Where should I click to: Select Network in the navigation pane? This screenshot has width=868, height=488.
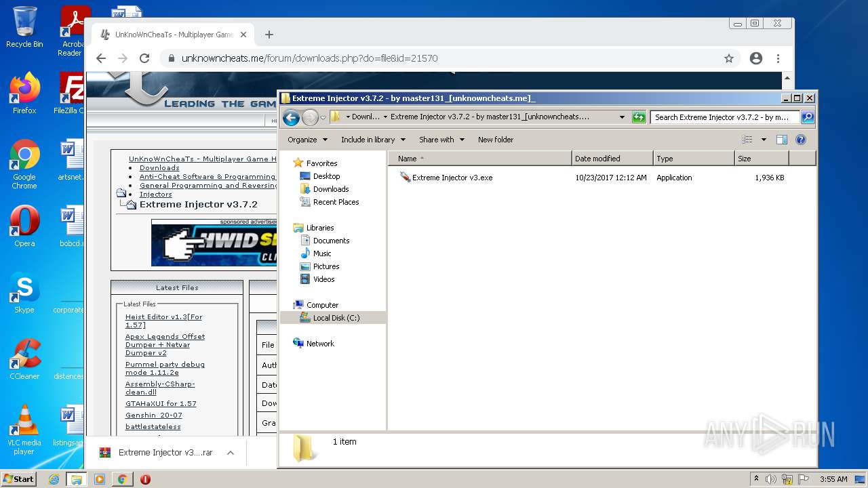[320, 344]
